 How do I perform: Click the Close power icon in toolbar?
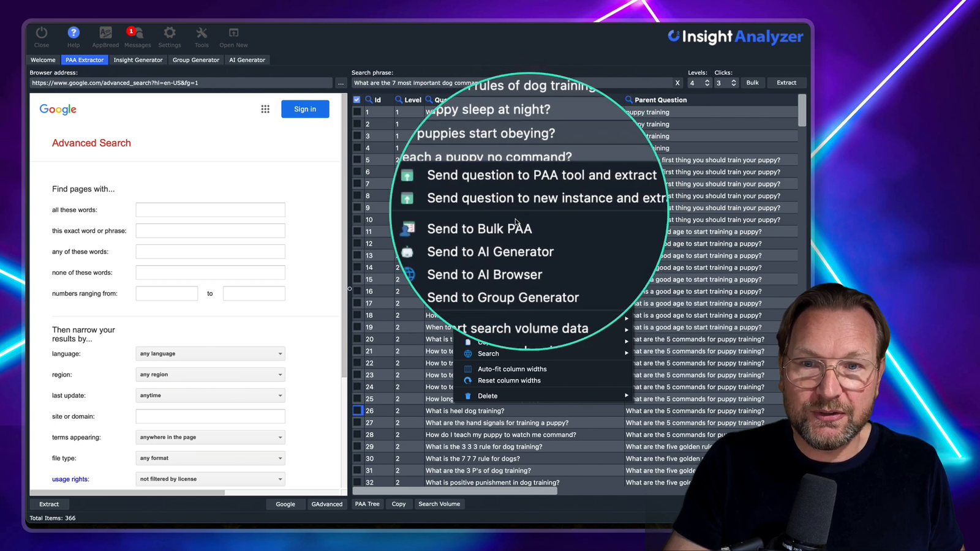(42, 33)
